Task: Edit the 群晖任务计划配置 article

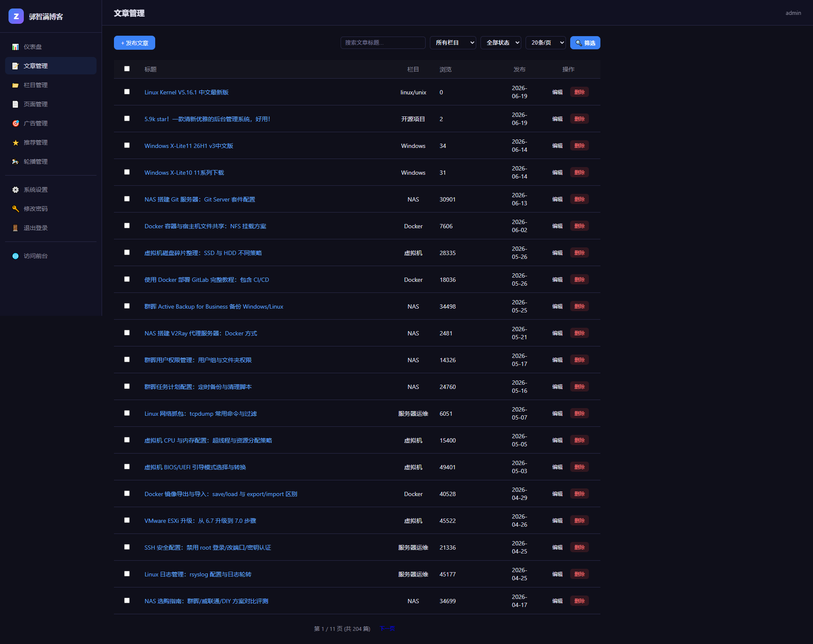Action: tap(557, 387)
